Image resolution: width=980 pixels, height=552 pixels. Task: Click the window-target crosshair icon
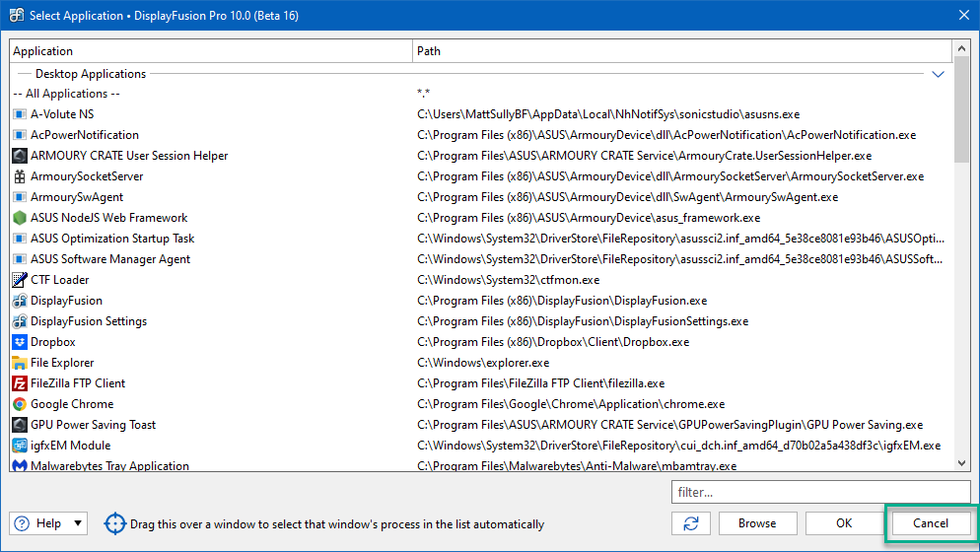pos(115,523)
